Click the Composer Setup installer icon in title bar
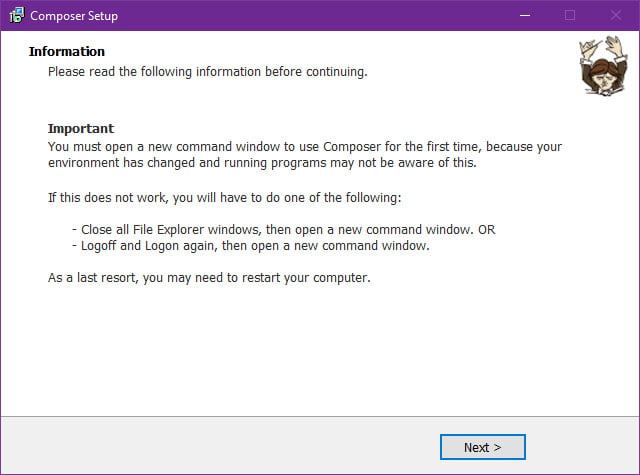This screenshot has width=640, height=475. 17,16
